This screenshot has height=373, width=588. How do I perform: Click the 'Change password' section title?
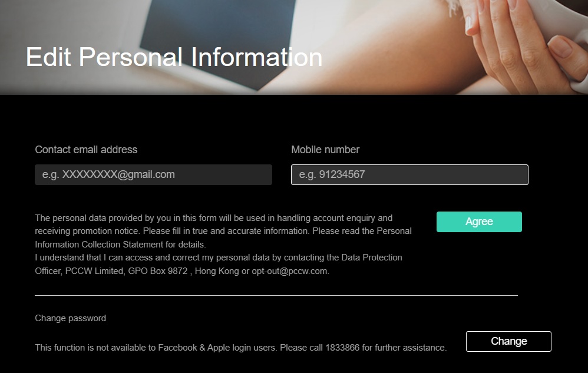coord(71,318)
